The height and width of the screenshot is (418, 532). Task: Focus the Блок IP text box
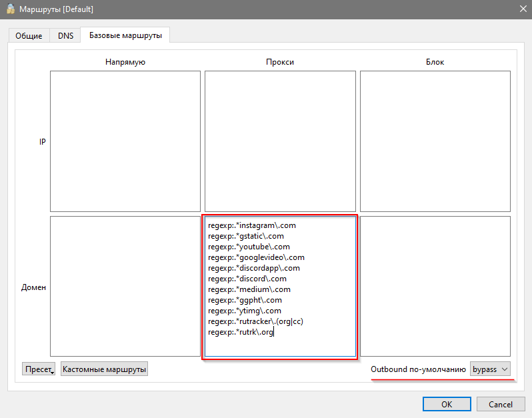(x=435, y=141)
